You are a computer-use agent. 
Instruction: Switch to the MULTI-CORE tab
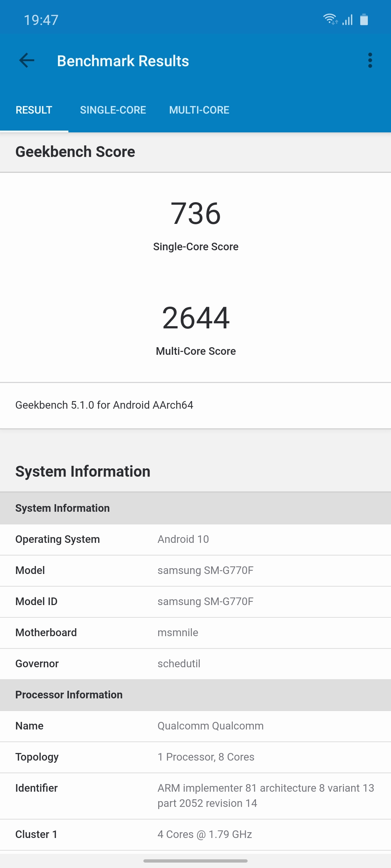click(199, 110)
